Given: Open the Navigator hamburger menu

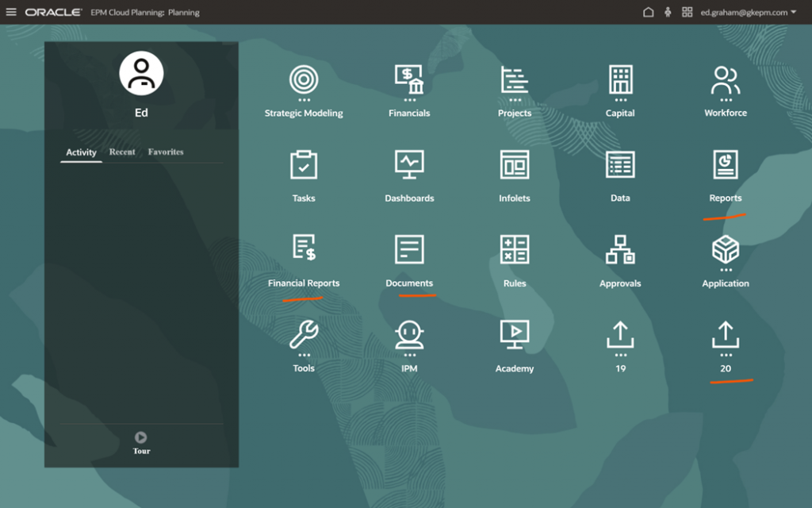Looking at the screenshot, I should [x=11, y=12].
